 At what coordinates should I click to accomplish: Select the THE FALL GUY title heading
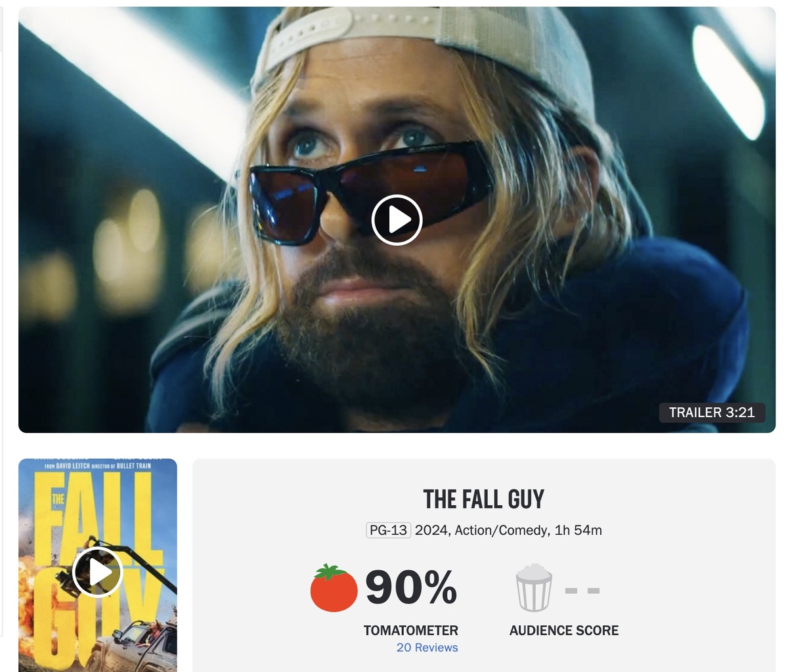(483, 499)
